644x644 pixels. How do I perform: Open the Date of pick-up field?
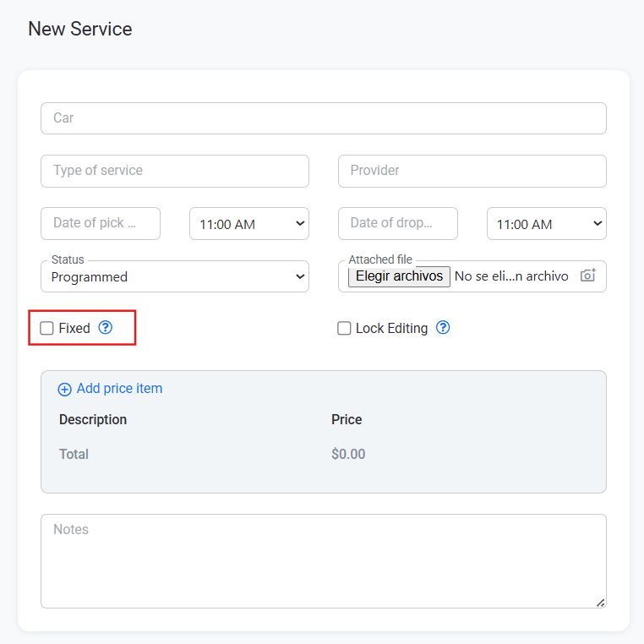(101, 223)
